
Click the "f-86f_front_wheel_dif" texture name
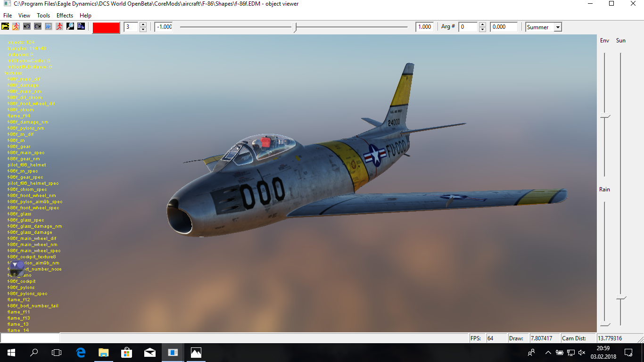[31, 104]
